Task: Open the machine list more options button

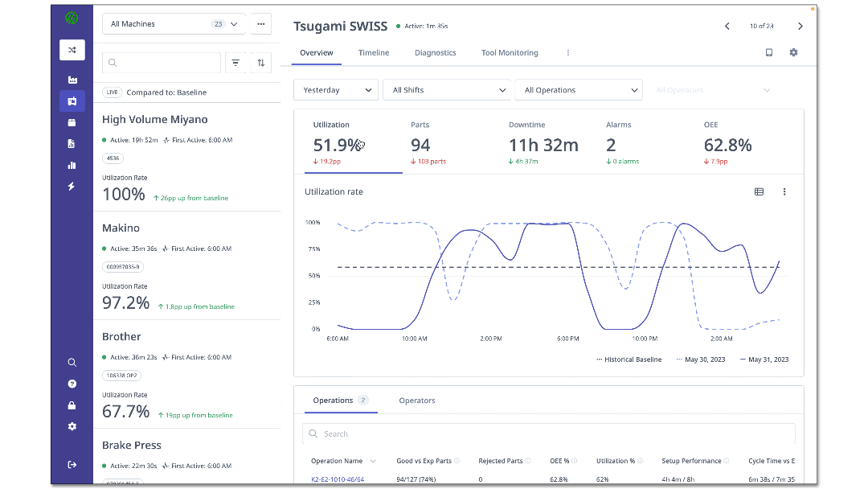Action: point(260,24)
